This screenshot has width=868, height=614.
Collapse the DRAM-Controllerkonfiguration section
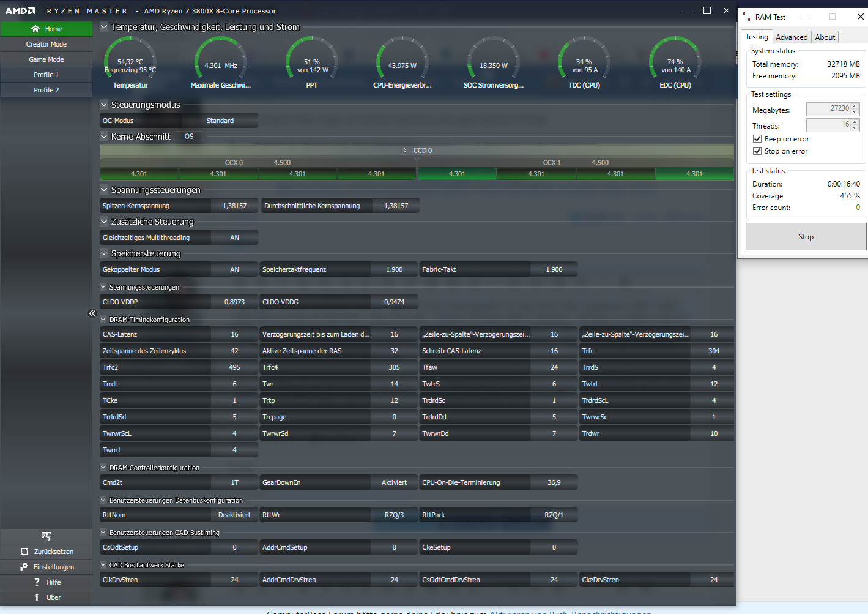(x=103, y=468)
